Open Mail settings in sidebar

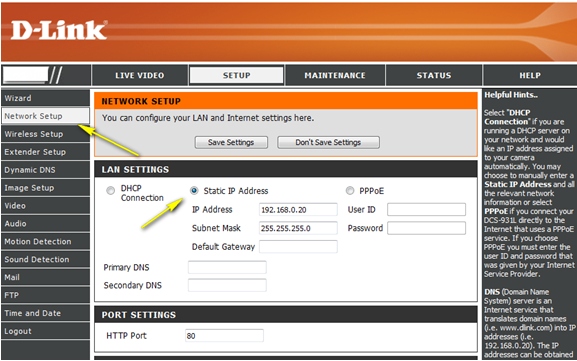45,277
